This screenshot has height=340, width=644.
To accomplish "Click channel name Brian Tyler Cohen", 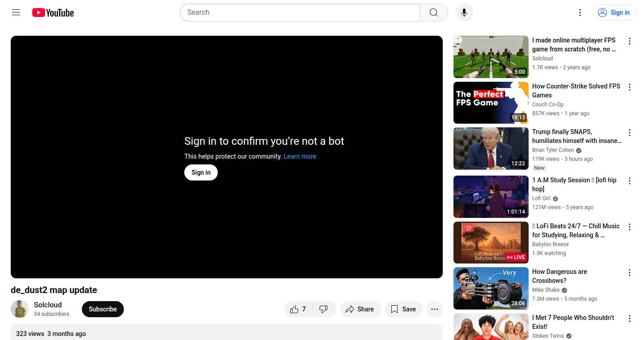I will click(x=553, y=150).
